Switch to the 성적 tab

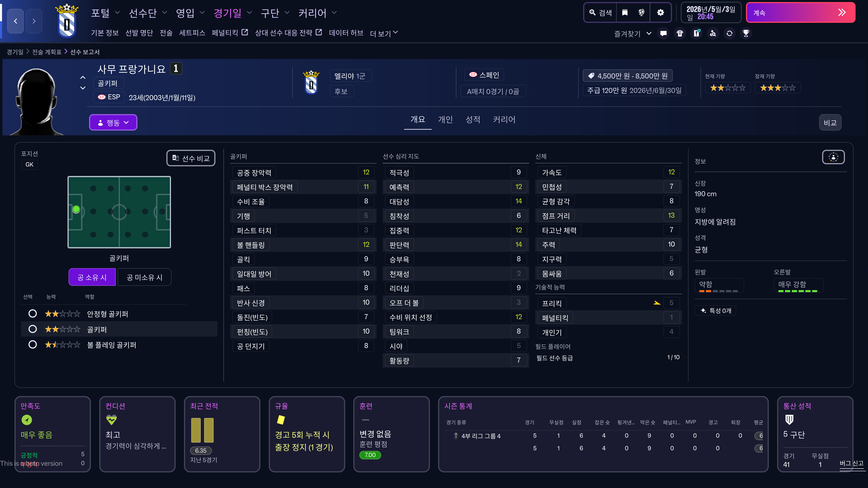click(472, 120)
